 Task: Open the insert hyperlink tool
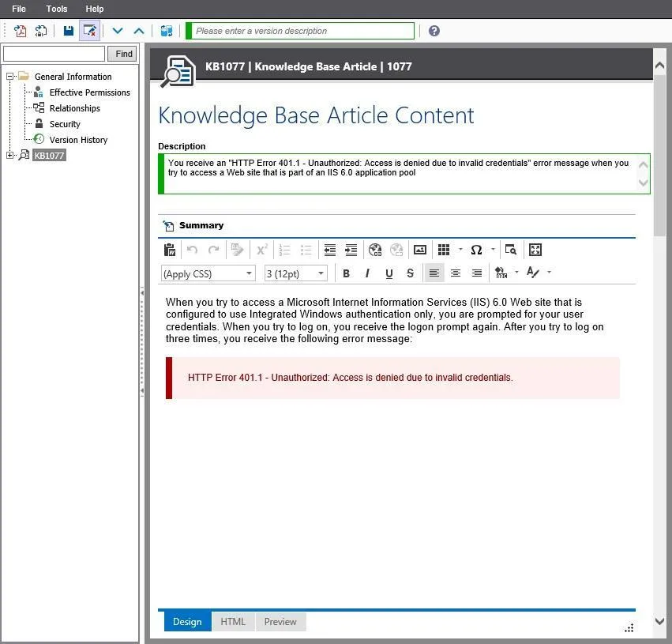(375, 250)
